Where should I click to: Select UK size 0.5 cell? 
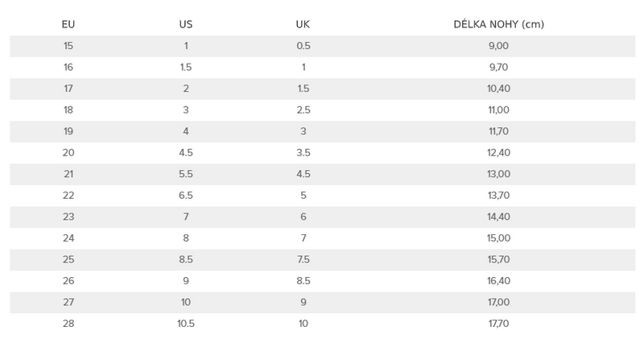pyautogui.click(x=303, y=46)
